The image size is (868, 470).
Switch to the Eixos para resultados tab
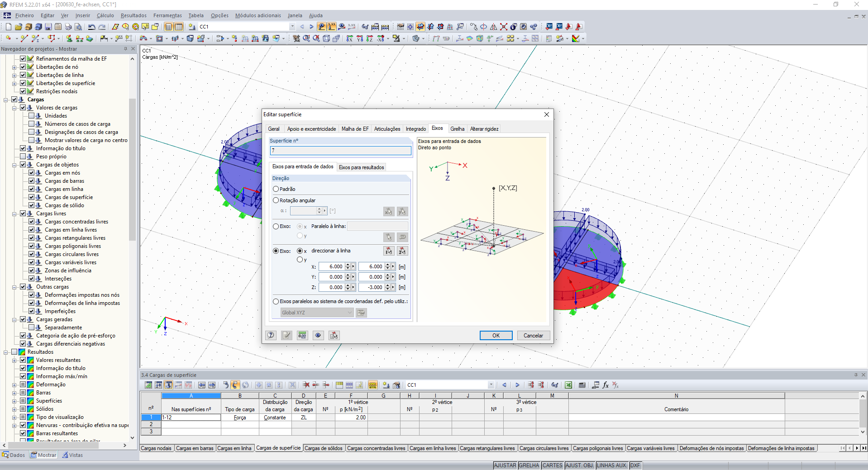361,167
